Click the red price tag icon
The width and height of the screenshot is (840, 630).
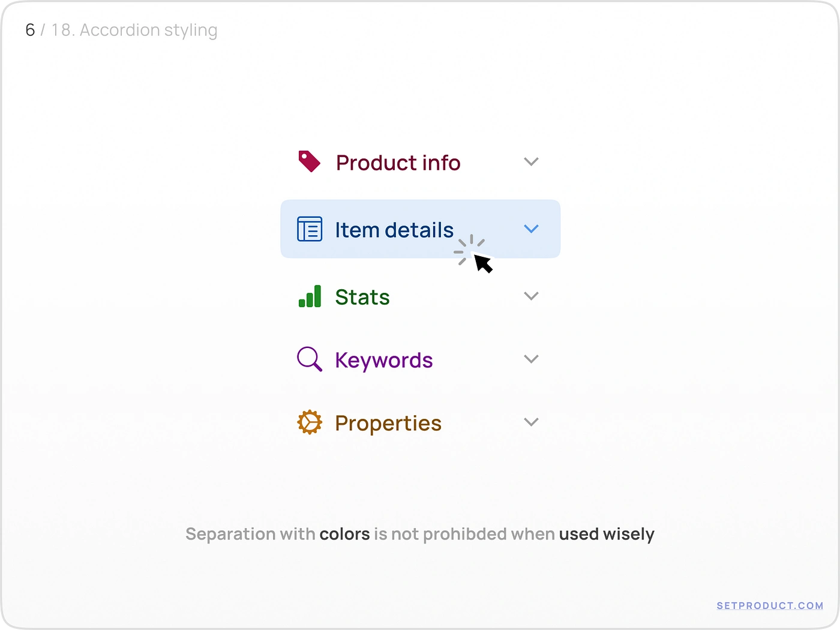pyautogui.click(x=310, y=161)
